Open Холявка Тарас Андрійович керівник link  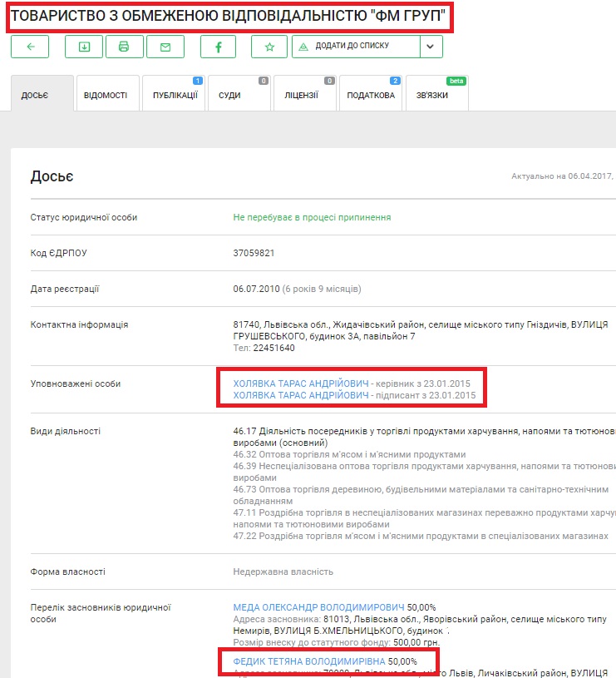pyautogui.click(x=301, y=383)
